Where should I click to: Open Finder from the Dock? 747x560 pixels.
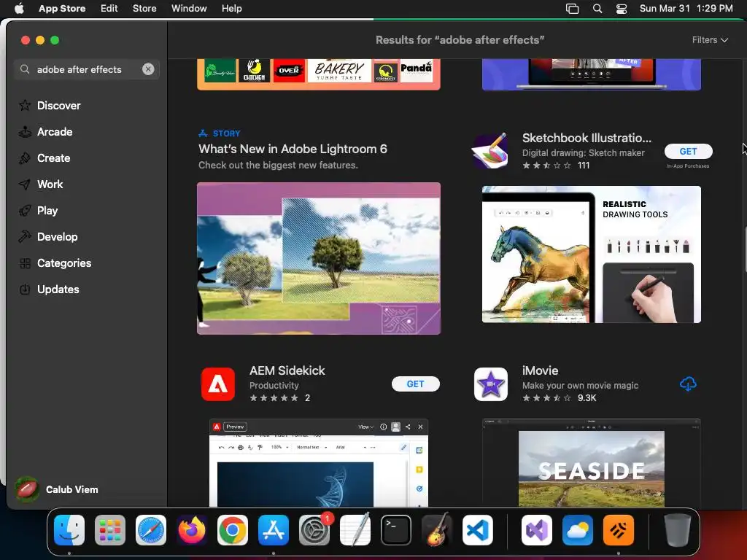[69, 530]
